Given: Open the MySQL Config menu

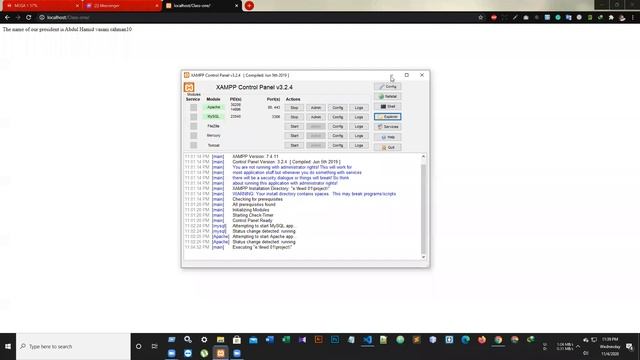Looking at the screenshot, I should pos(338,117).
